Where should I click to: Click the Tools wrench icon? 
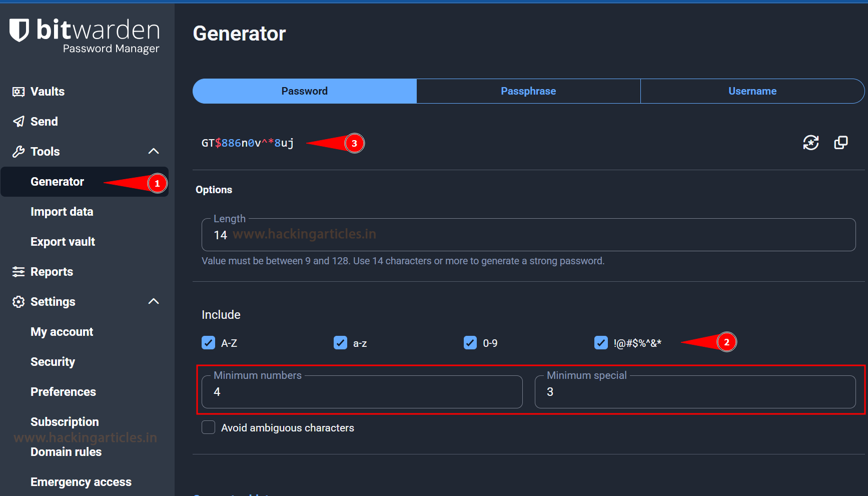click(19, 152)
